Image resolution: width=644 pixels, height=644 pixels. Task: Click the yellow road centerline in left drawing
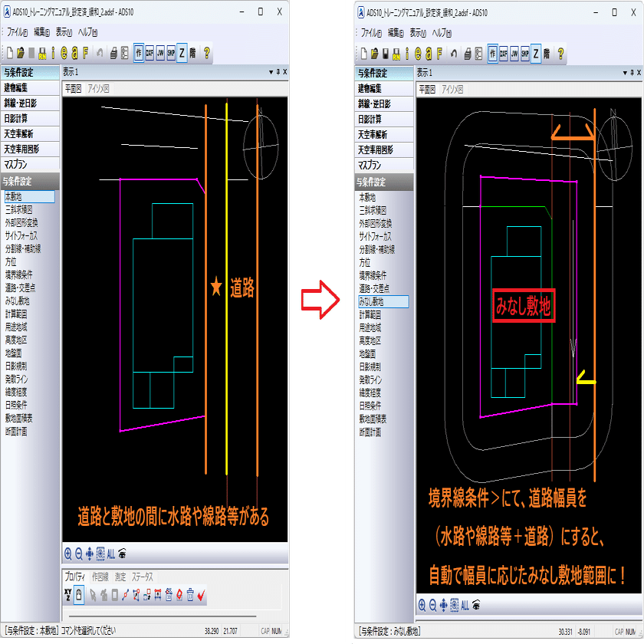[x=226, y=287]
